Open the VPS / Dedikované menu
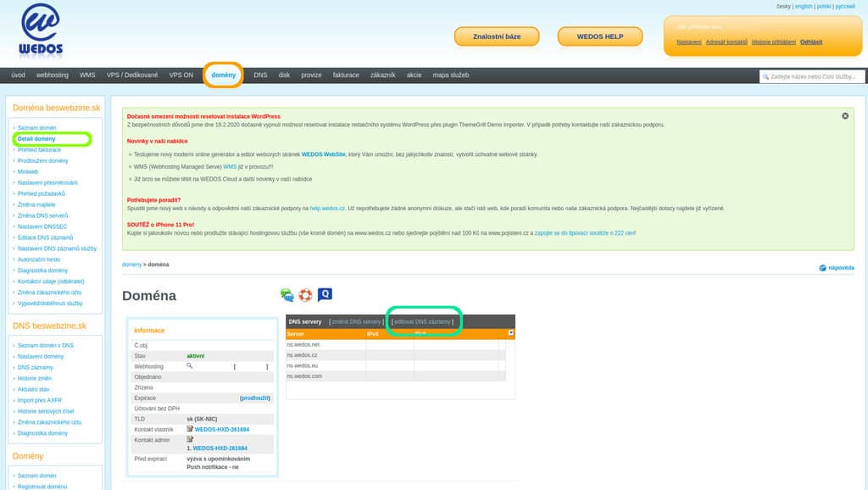Viewport: 868px width, 490px height. coord(132,75)
